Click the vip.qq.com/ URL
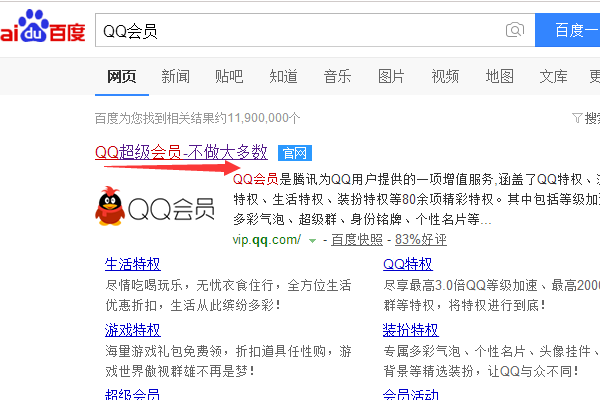Viewport: 600px width, 400px height. coord(267,240)
